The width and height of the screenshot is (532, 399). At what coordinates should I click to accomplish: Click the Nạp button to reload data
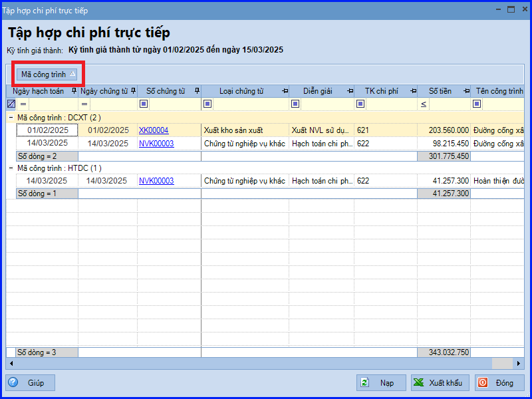point(382,382)
